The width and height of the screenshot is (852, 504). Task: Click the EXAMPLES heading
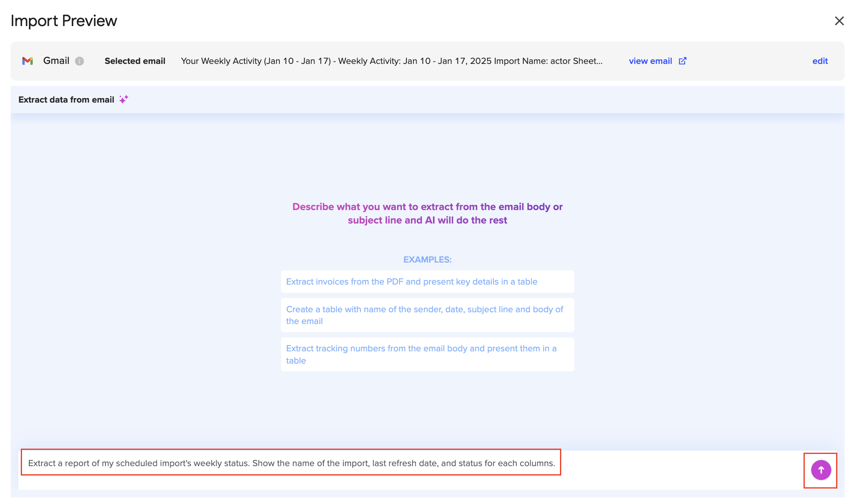tap(427, 260)
